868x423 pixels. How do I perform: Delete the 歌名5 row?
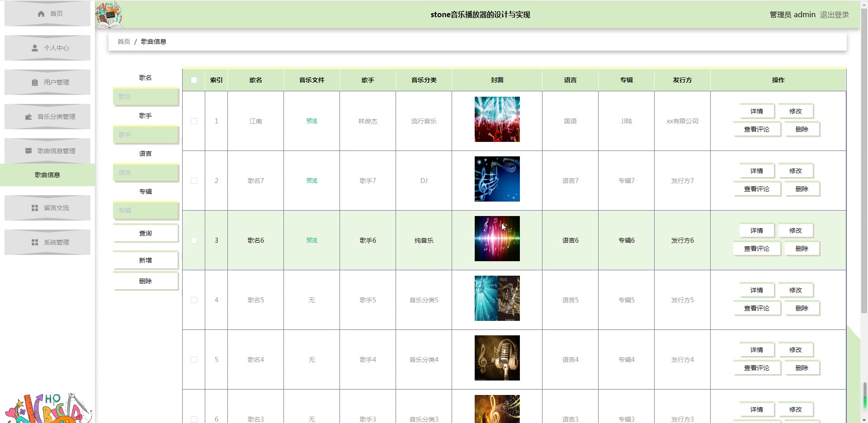tap(802, 308)
